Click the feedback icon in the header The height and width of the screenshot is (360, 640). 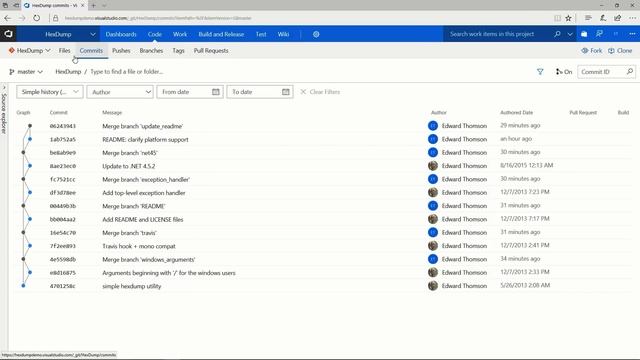599,34
